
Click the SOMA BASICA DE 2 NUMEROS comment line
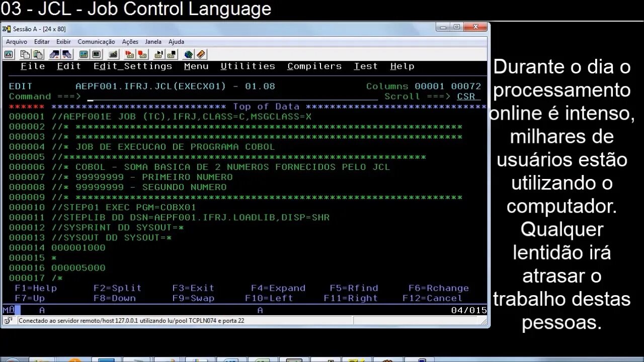[x=221, y=167]
